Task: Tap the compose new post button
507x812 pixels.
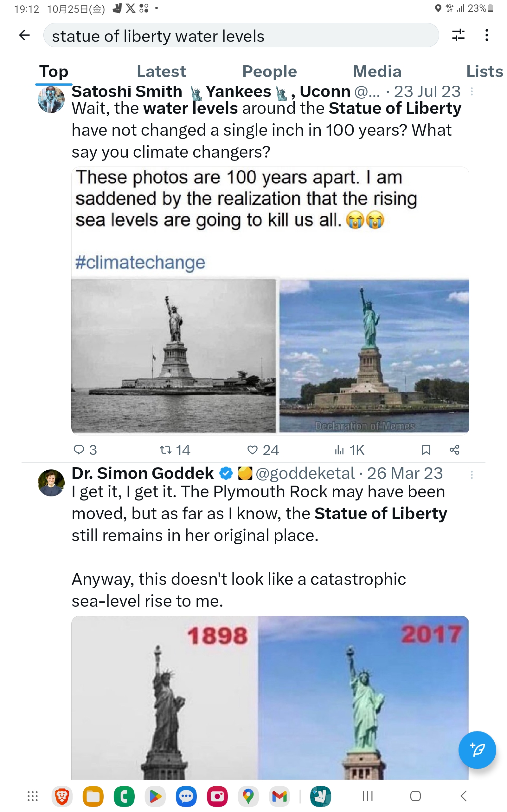Action: pos(477,750)
